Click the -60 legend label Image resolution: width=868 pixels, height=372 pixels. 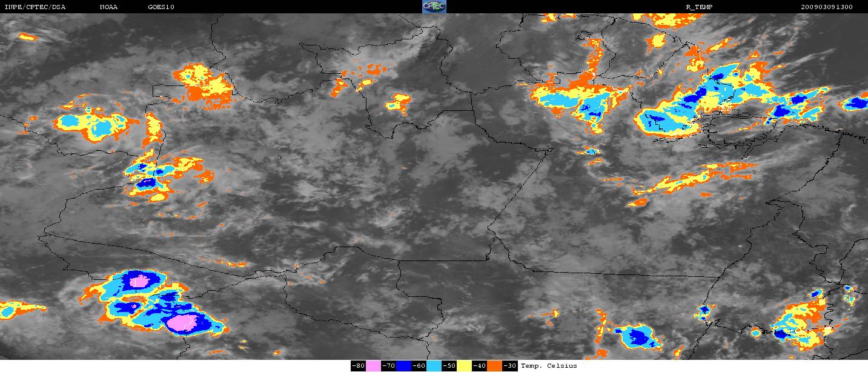pyautogui.click(x=419, y=366)
